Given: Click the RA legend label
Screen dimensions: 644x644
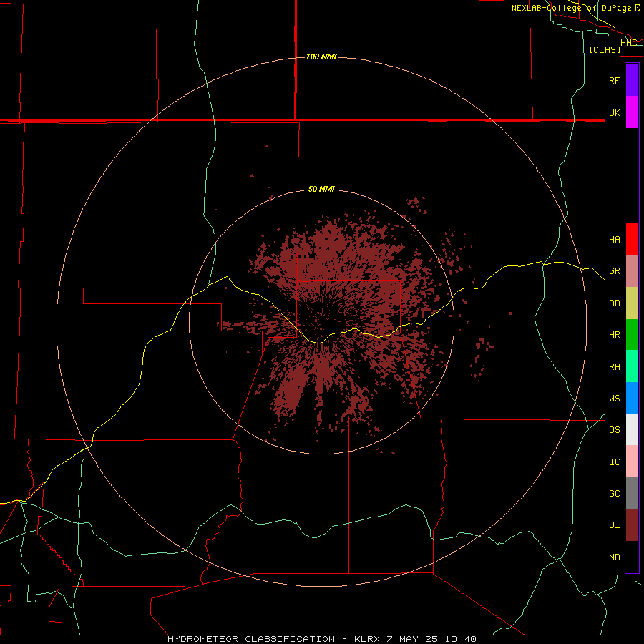Looking at the screenshot, I should 614,367.
